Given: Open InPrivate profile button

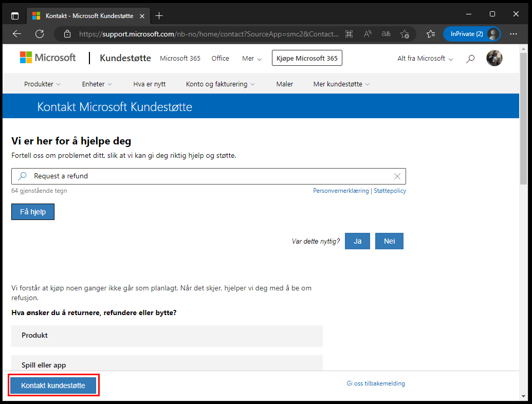Looking at the screenshot, I should click(x=472, y=34).
